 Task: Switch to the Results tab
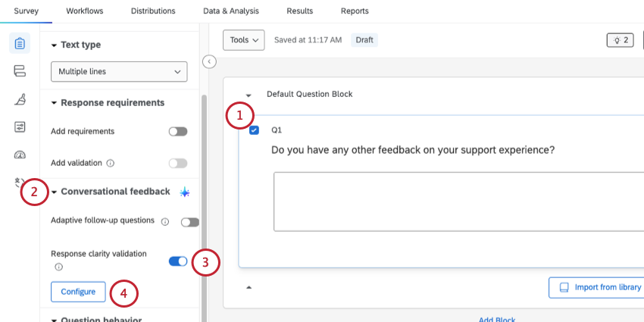coord(300,11)
